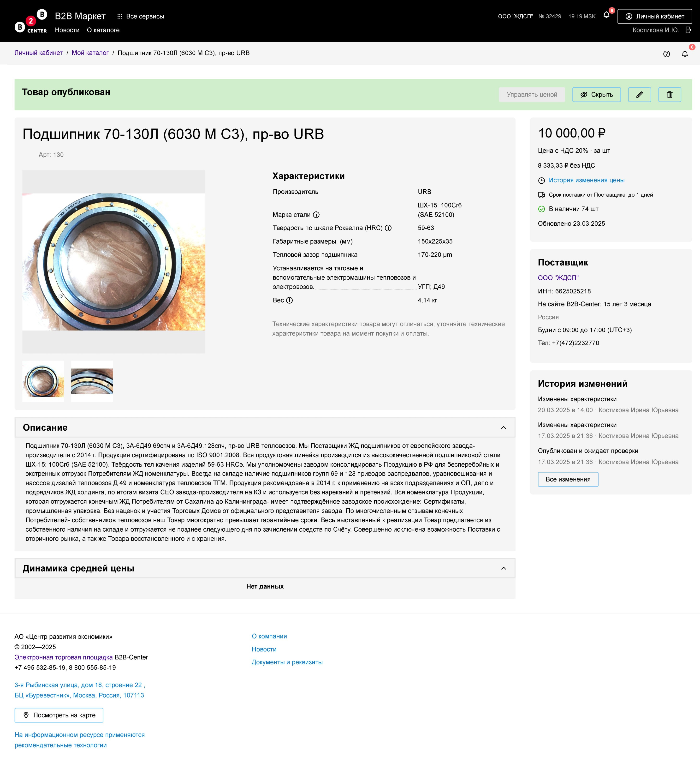
Task: Open the Все сервисы grid menu
Action: pos(141,17)
